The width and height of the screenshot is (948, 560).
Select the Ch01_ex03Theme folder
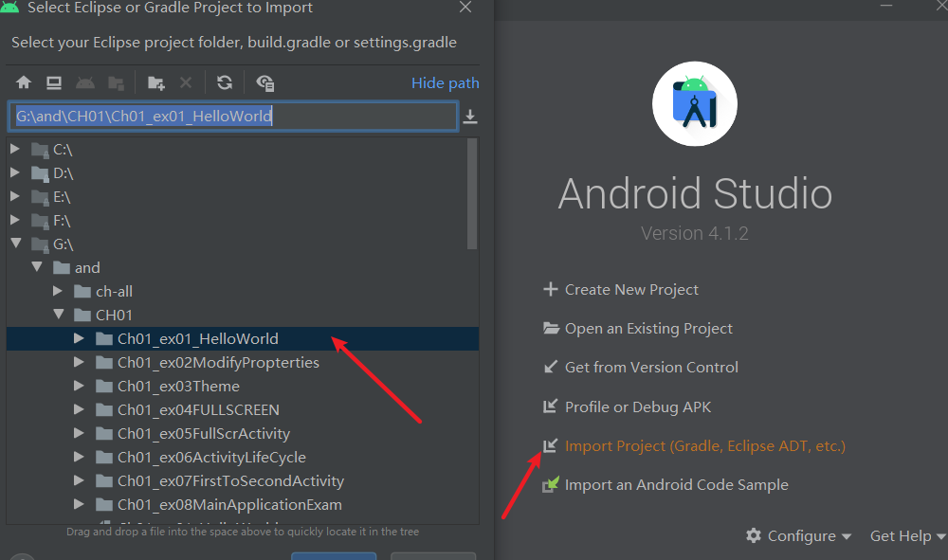pyautogui.click(x=178, y=386)
